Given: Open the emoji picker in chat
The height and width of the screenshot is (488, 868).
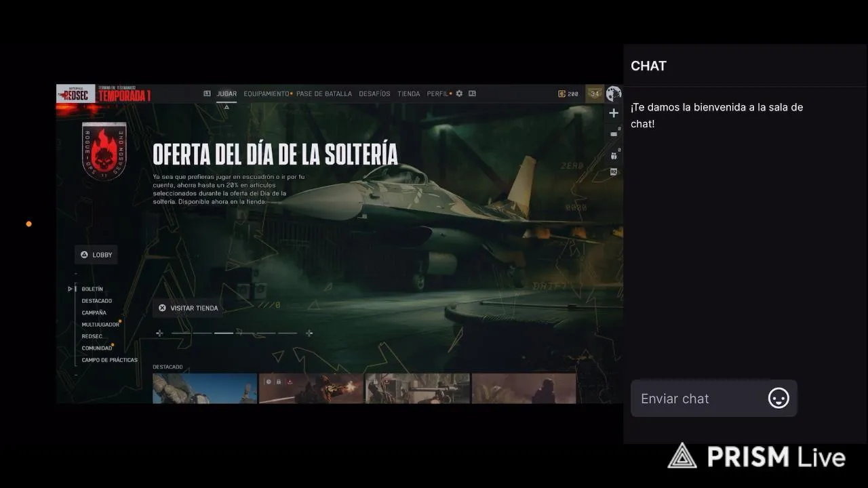Looking at the screenshot, I should pyautogui.click(x=778, y=399).
